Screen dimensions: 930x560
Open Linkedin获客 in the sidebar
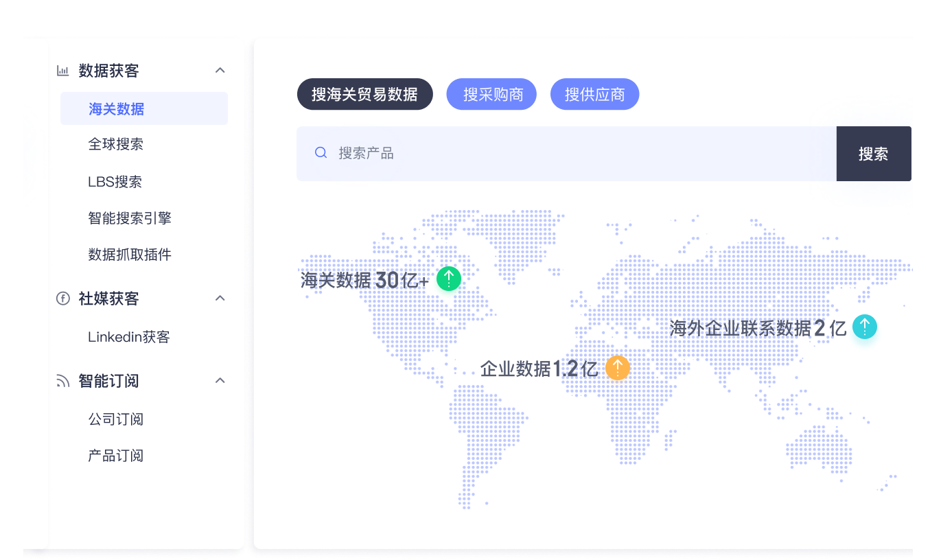coord(128,337)
